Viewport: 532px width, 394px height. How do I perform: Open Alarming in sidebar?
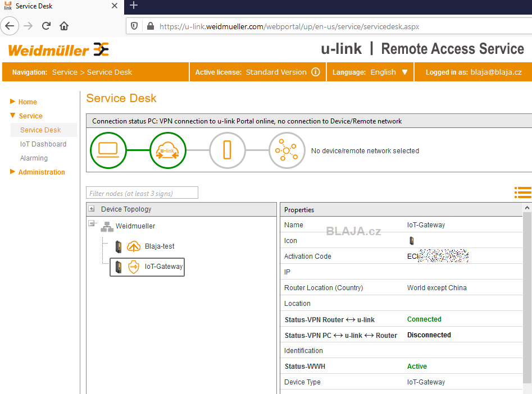pyautogui.click(x=34, y=158)
